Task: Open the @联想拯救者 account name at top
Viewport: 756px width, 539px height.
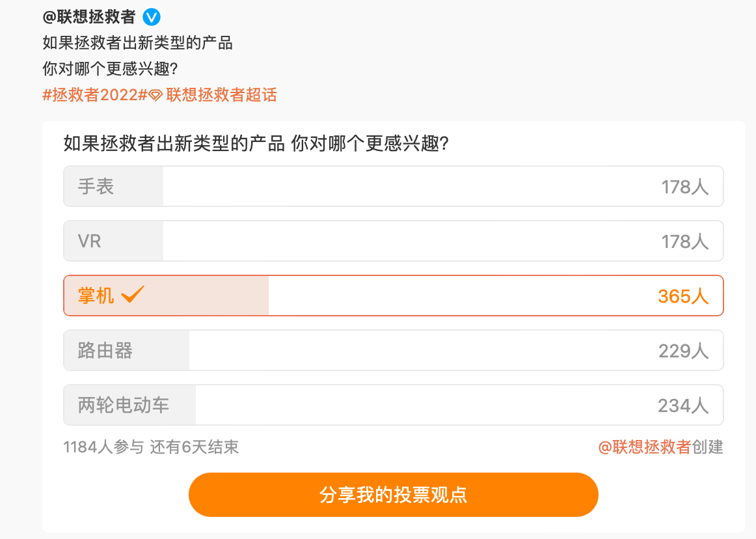Action: (89, 17)
